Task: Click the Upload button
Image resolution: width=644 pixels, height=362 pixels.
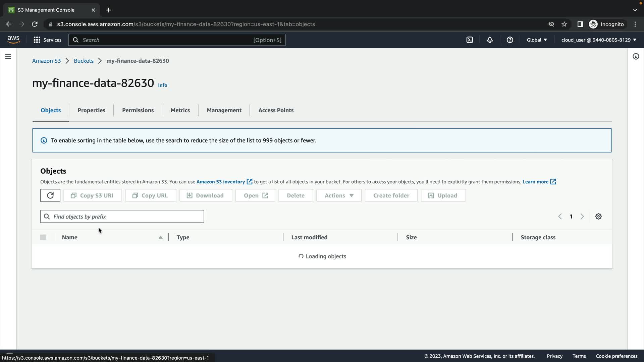Action: 443,195
